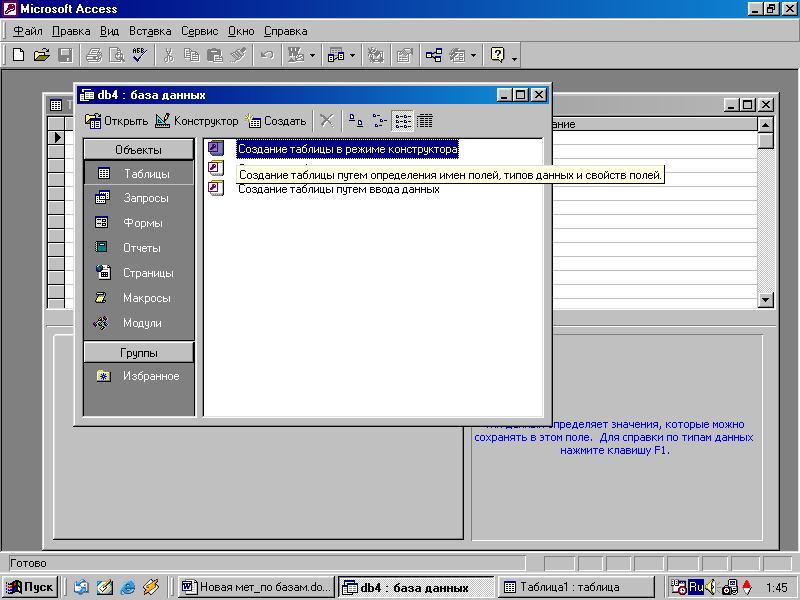Viewport: 800px width, 600px height.
Task: Launch Internet Explorer from quick launch
Action: pyautogui.click(x=128, y=587)
